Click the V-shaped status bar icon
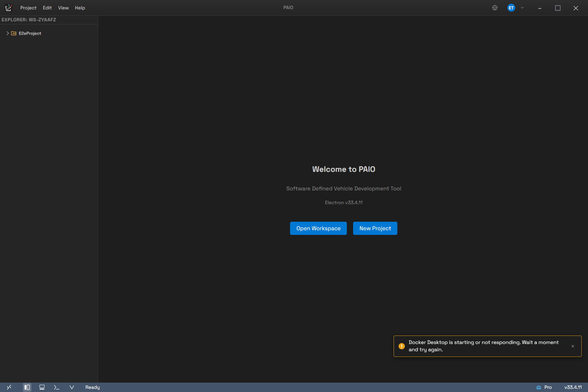This screenshot has height=392, width=588. pos(72,387)
